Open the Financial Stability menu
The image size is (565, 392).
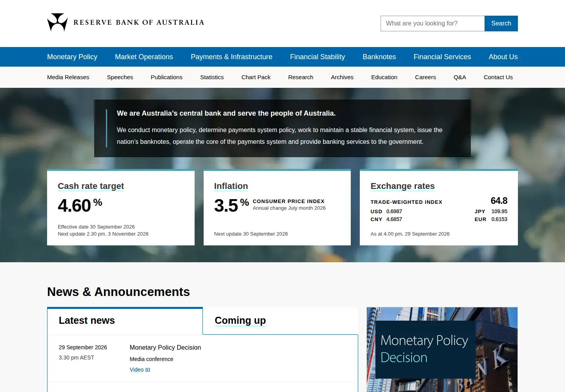pyautogui.click(x=317, y=57)
